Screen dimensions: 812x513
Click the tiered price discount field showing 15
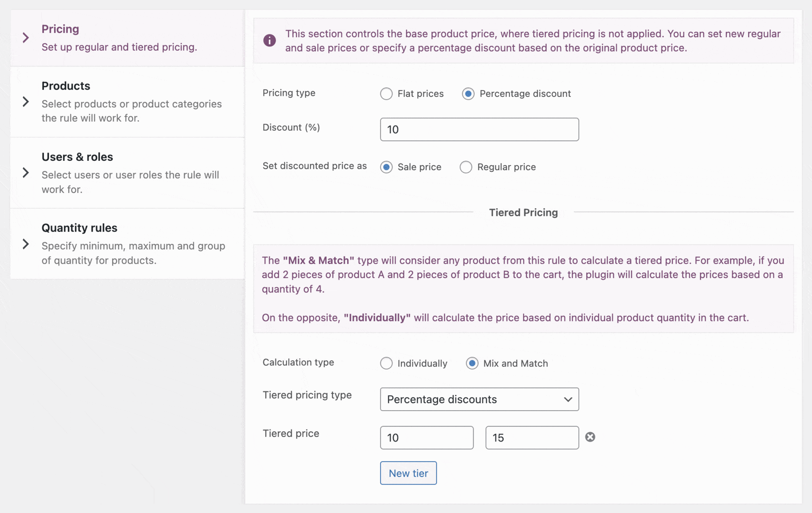(x=532, y=438)
